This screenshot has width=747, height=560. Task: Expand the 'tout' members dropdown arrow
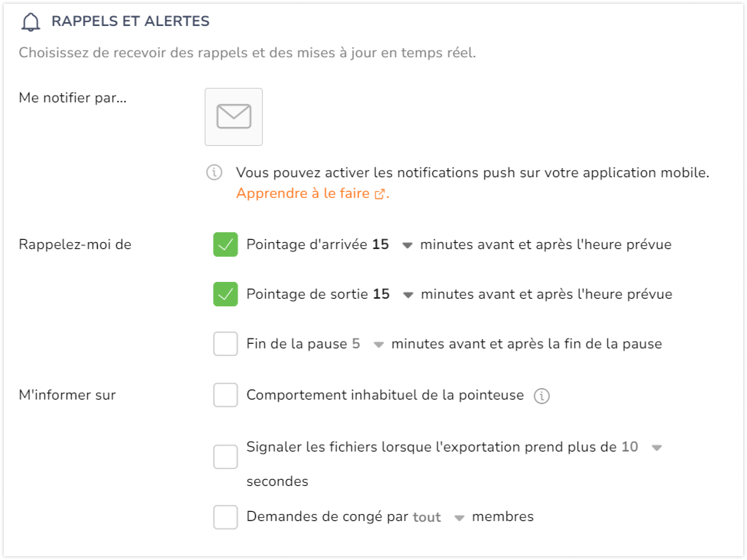tap(459, 518)
